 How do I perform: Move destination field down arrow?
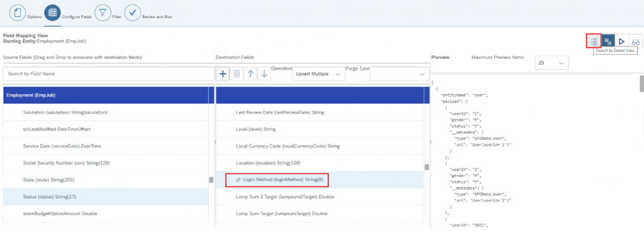[264, 73]
